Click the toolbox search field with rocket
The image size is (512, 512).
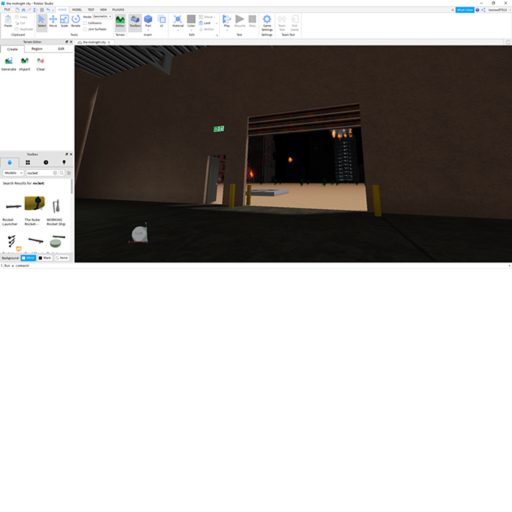click(39, 173)
